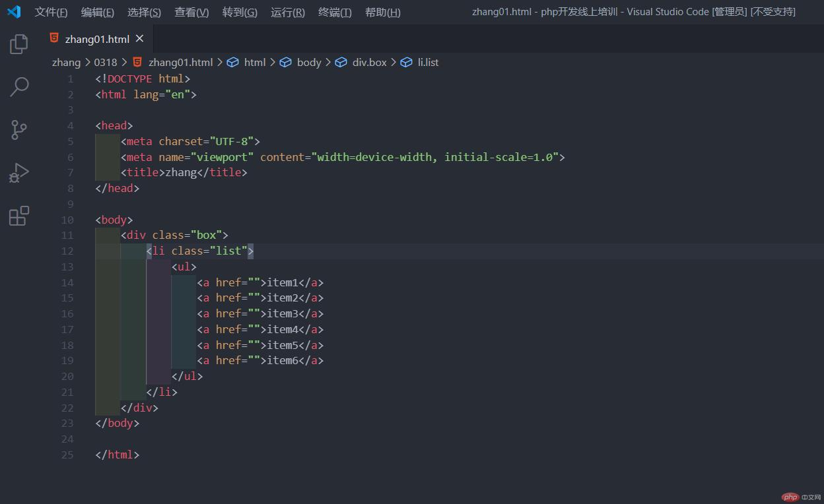Expand the li.list breadcrumb item
The image size is (824, 504).
[428, 62]
